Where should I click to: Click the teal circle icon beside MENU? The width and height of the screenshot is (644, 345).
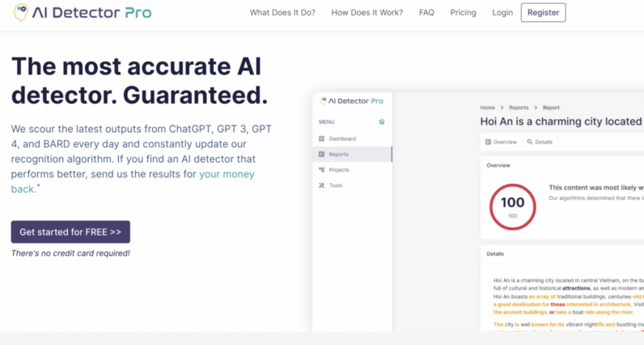click(382, 122)
